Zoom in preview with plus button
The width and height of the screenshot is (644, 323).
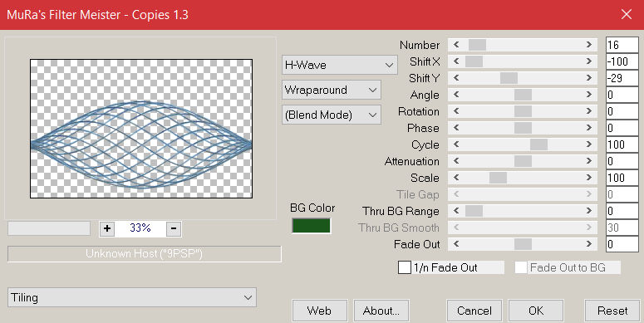107,228
